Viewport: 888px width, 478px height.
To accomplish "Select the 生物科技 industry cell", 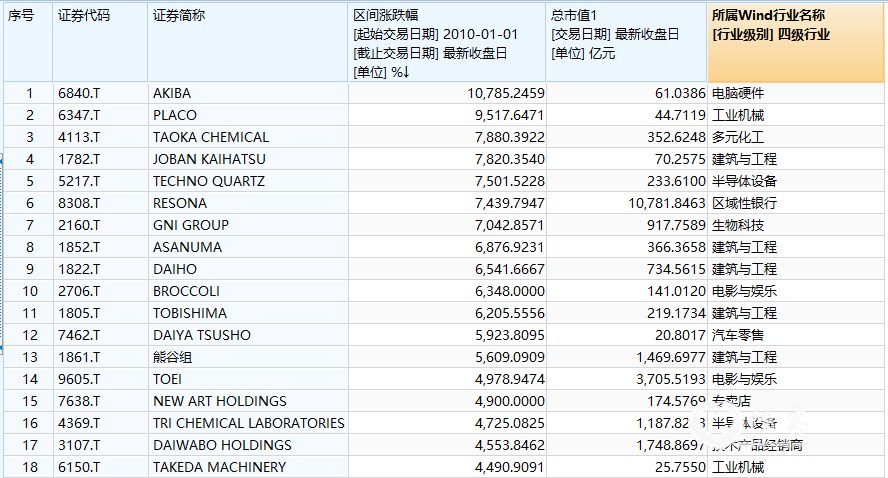I will (x=738, y=226).
